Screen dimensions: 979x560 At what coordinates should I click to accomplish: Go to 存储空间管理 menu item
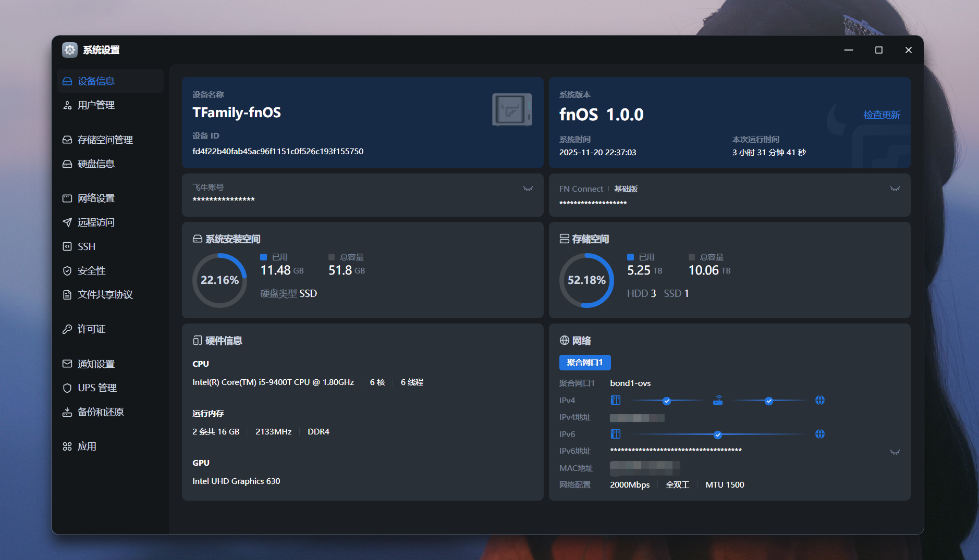point(105,140)
